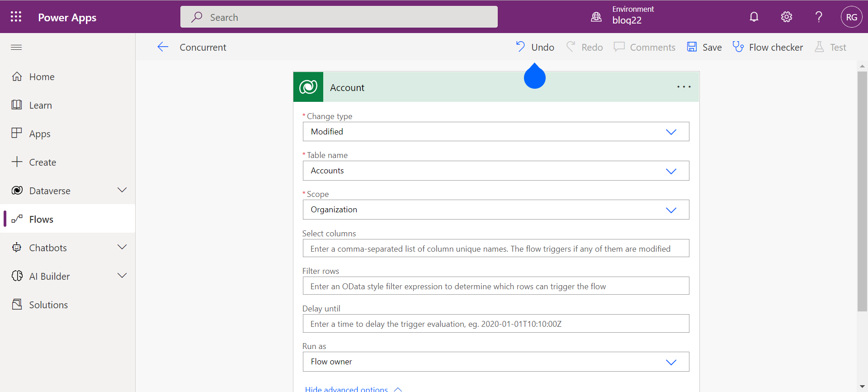868x392 pixels.
Task: Expand the AI Builder menu chevron
Action: 122,276
